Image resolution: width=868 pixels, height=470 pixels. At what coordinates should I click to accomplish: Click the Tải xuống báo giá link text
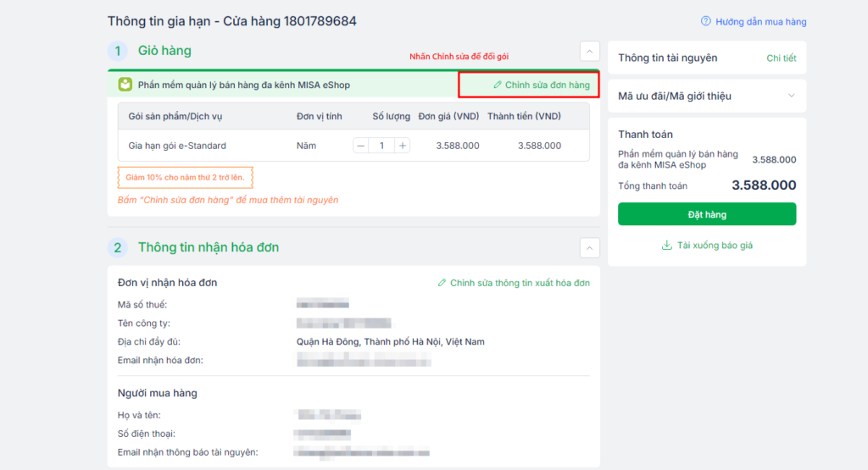click(715, 246)
